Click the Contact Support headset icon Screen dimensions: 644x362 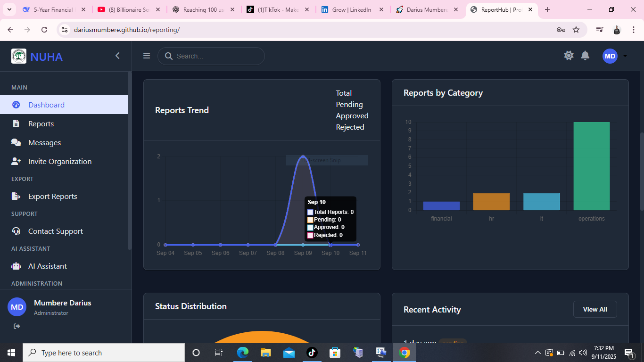tap(16, 231)
